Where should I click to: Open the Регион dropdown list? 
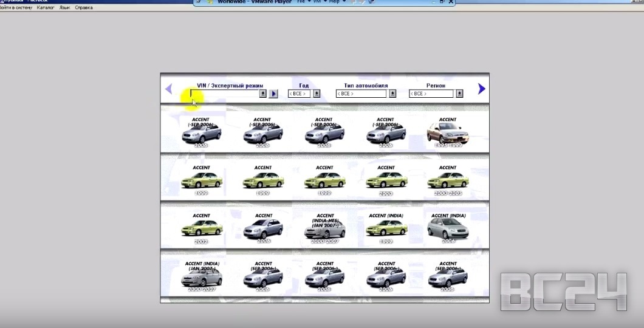coord(459,94)
